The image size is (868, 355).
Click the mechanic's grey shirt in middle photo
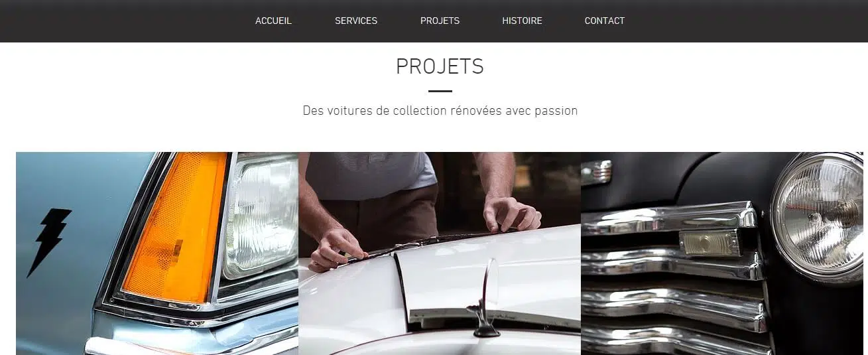click(371, 174)
